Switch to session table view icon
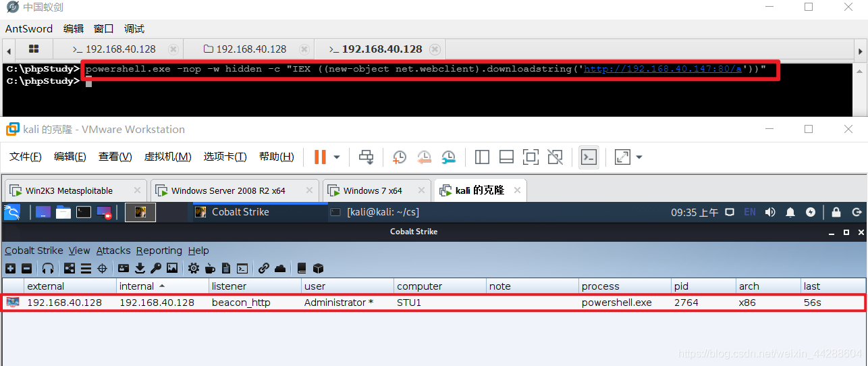 pyautogui.click(x=86, y=268)
